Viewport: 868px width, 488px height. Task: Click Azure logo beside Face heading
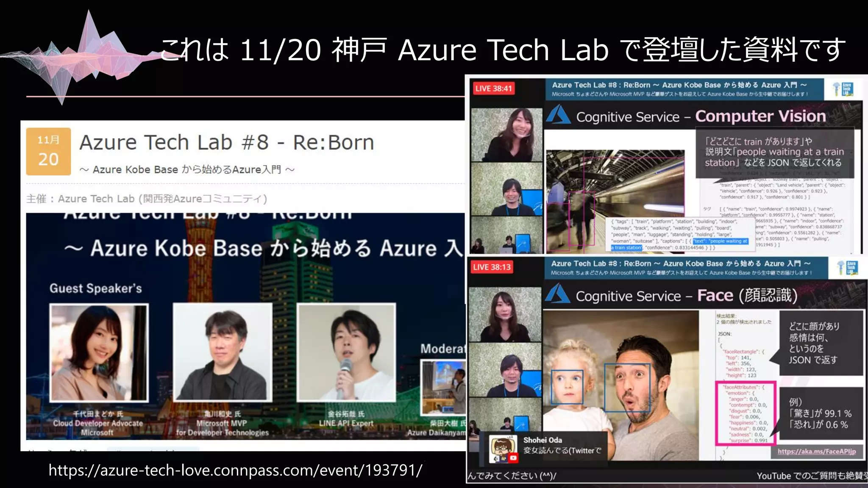pyautogui.click(x=558, y=294)
